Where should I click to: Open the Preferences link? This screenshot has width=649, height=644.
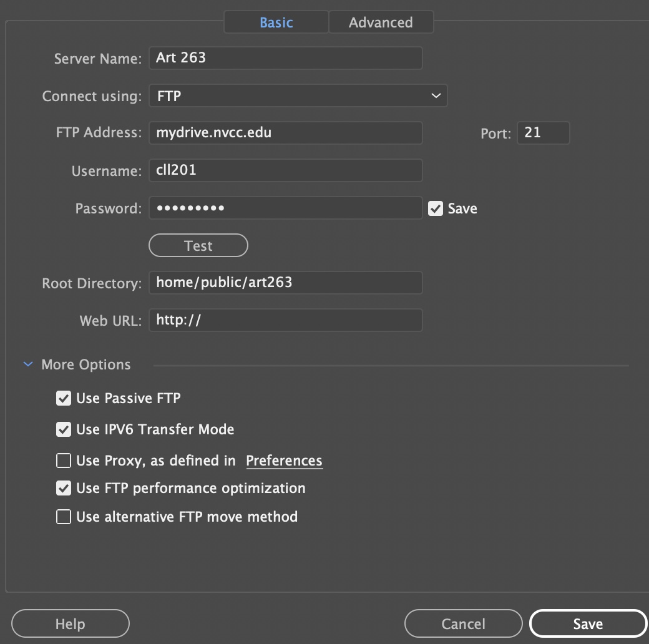[284, 461]
